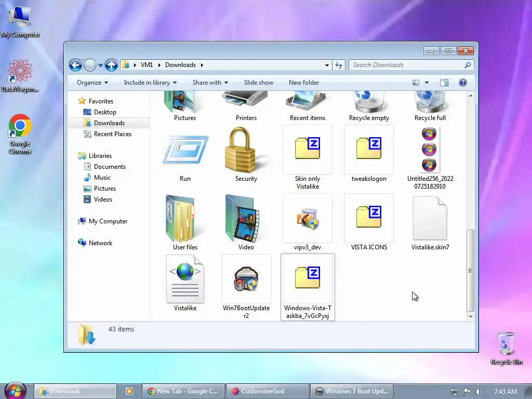Open Include in library dropdown
This screenshot has height=399, width=532.
pos(150,83)
